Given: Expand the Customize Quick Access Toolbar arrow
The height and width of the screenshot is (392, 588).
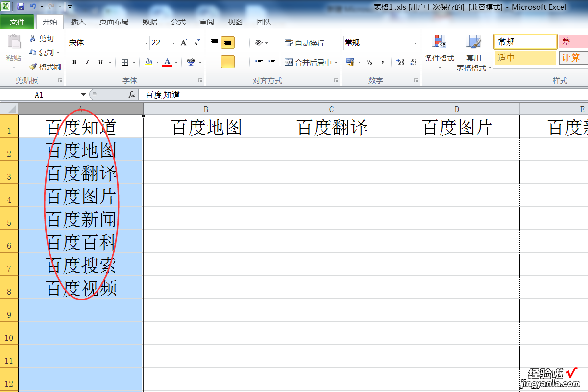Looking at the screenshot, I should (x=70, y=7).
